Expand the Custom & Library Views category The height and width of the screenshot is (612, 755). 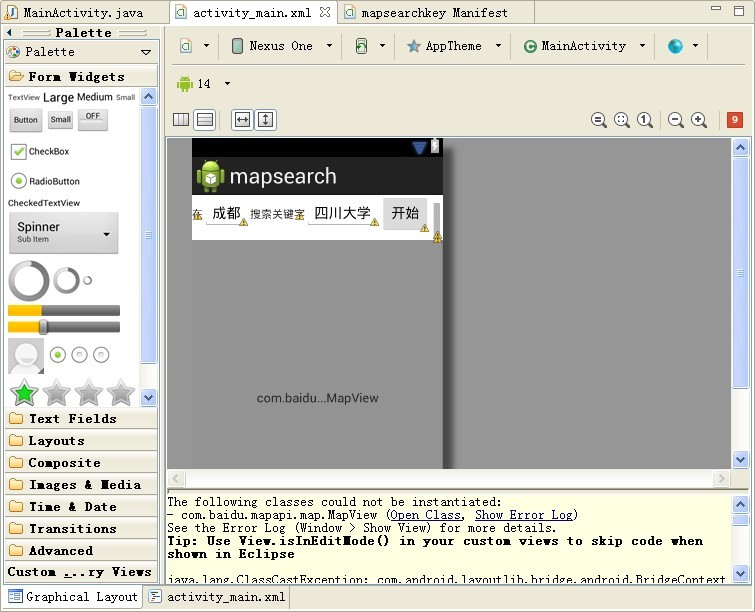tap(81, 572)
